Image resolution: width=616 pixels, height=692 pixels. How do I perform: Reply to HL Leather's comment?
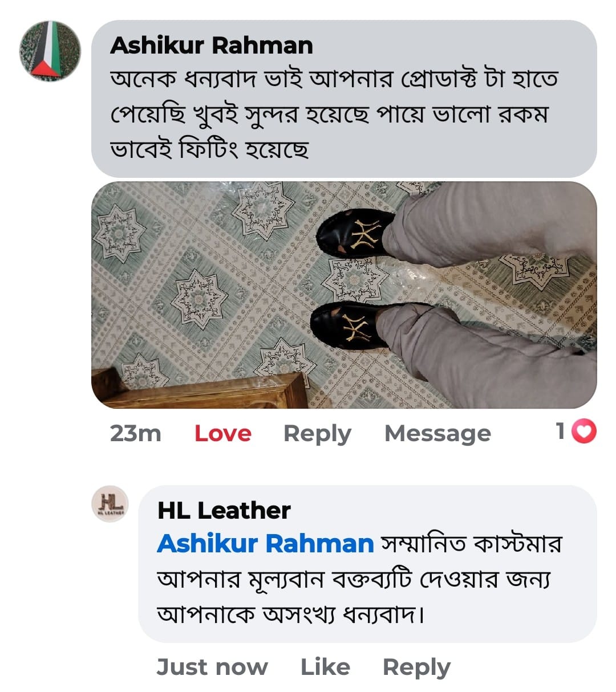(416, 666)
